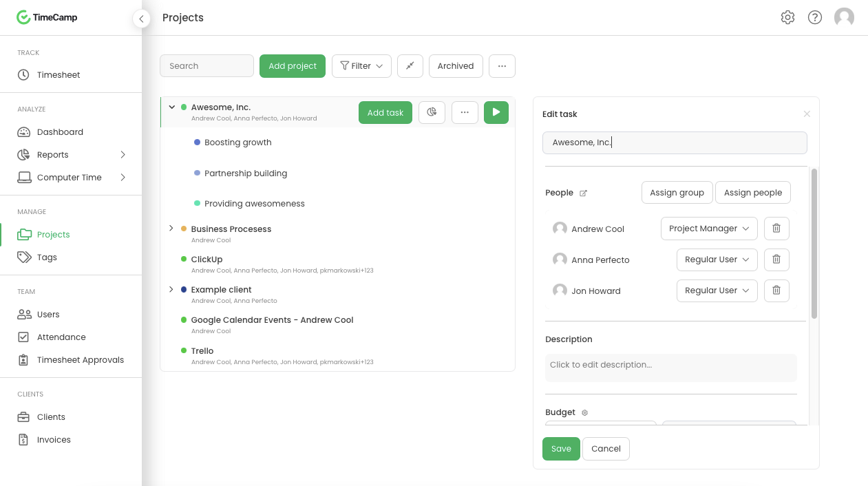Open the settings gear icon
The image size is (868, 486).
787,18
